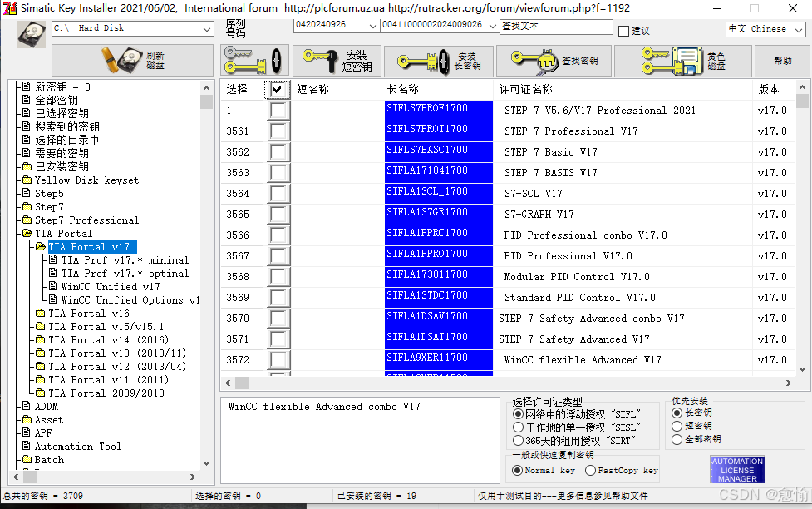Click the two-keys install toolbar button
Screen dimensions: 812x509
tap(254, 60)
